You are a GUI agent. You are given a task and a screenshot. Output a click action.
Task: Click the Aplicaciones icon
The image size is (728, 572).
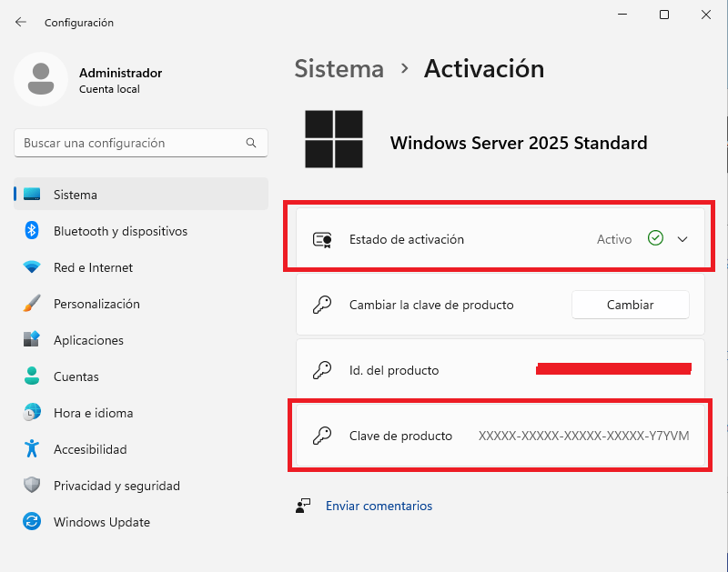click(32, 339)
